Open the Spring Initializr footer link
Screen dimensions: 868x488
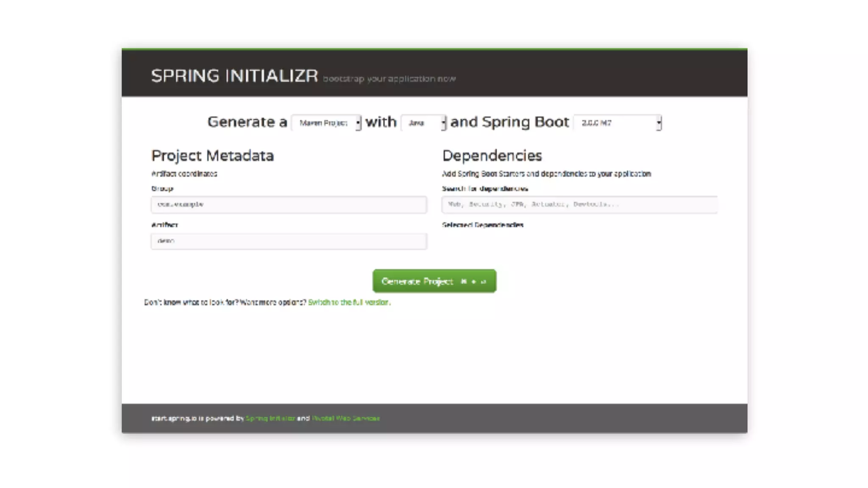pyautogui.click(x=270, y=419)
